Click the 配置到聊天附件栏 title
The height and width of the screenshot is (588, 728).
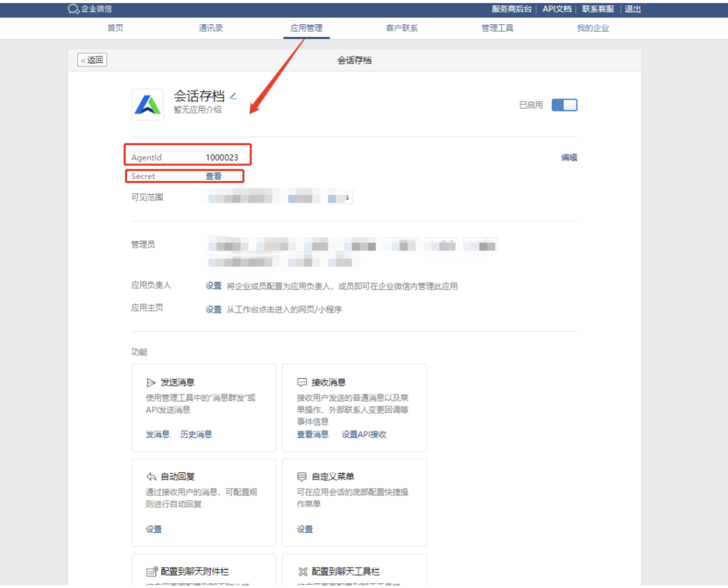195,572
